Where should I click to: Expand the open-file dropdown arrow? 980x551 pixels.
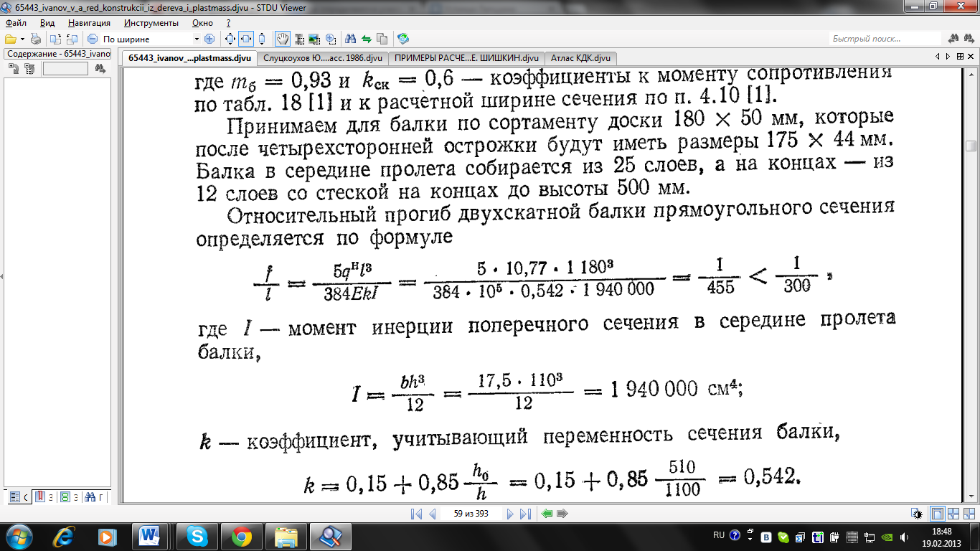pyautogui.click(x=22, y=39)
